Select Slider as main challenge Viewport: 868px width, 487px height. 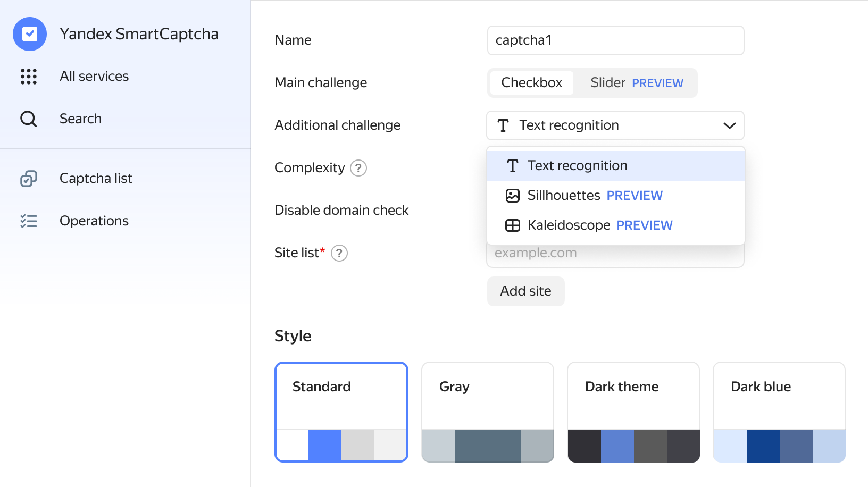click(x=637, y=83)
